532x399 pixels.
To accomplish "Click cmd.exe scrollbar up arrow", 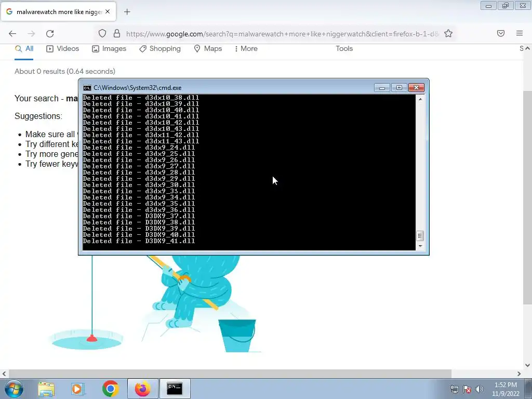I will tap(420, 99).
